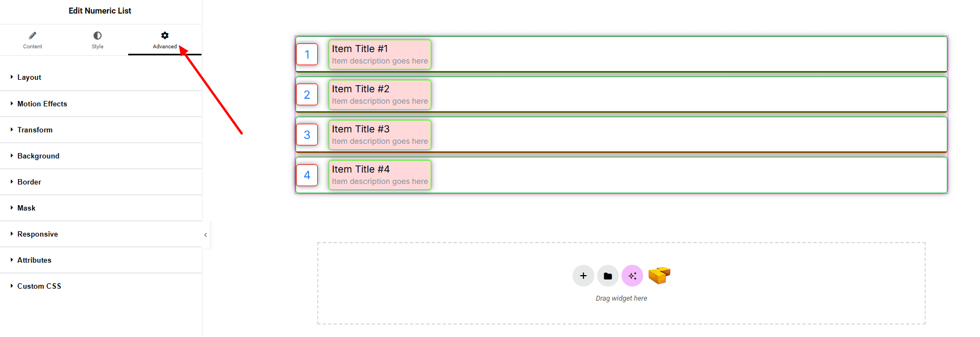Click the Advanced tab gear icon
This screenshot has width=980, height=337.
[x=165, y=36]
